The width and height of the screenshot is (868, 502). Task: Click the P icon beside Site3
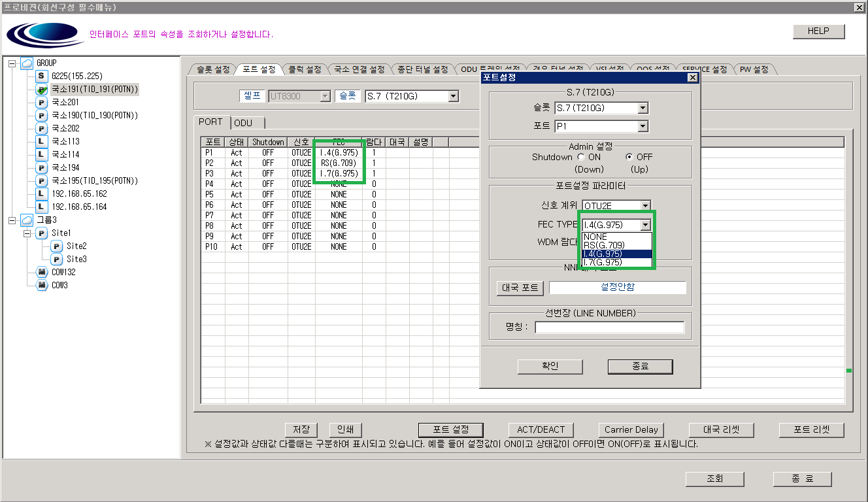click(x=57, y=259)
